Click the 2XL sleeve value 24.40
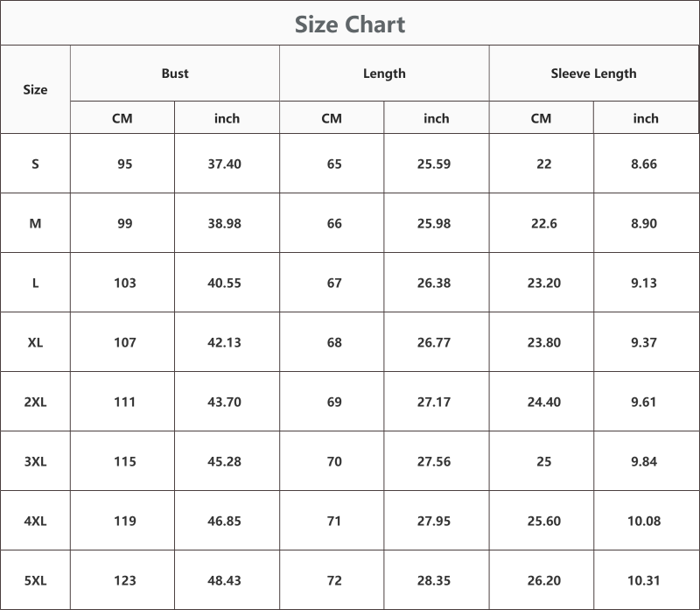The height and width of the screenshot is (610, 700). 543,402
